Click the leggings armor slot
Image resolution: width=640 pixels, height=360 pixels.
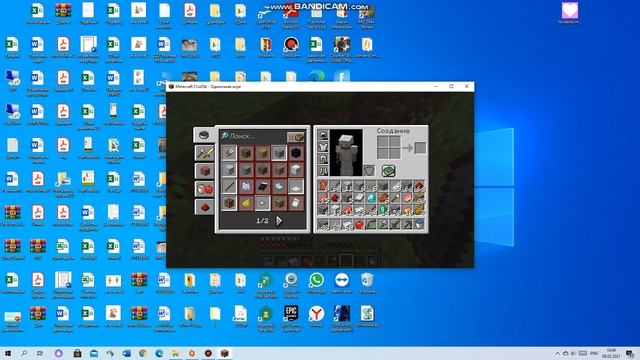pyautogui.click(x=323, y=159)
